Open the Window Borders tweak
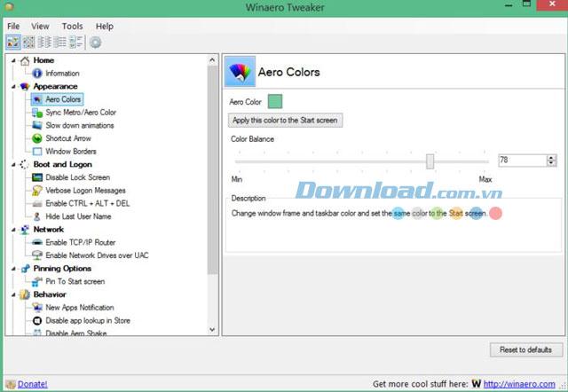Screen dimensions: 568x392 click(x=70, y=152)
